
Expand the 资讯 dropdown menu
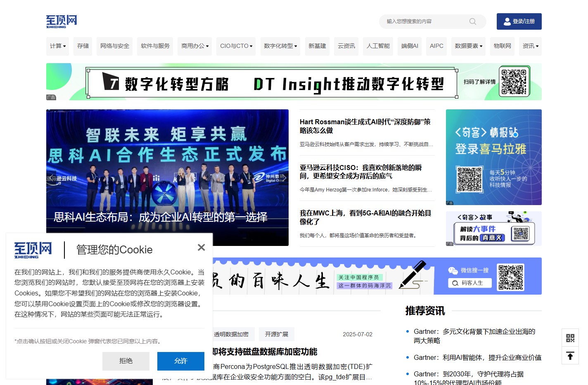[530, 46]
